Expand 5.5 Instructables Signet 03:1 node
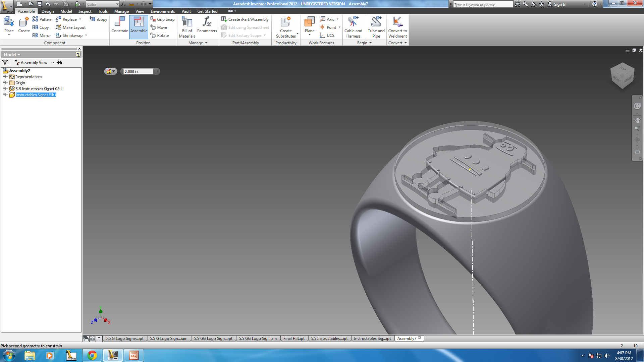Image resolution: width=644 pixels, height=362 pixels. (x=4, y=89)
